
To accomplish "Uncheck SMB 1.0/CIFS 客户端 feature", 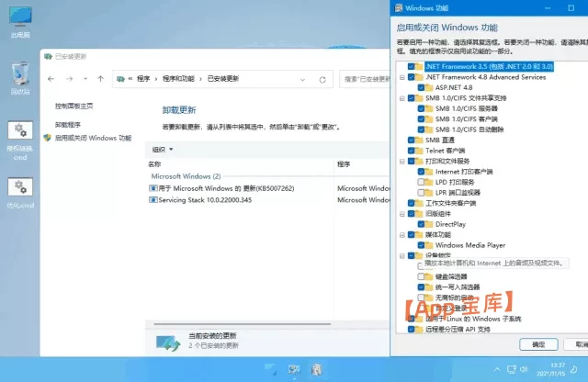I will point(421,119).
